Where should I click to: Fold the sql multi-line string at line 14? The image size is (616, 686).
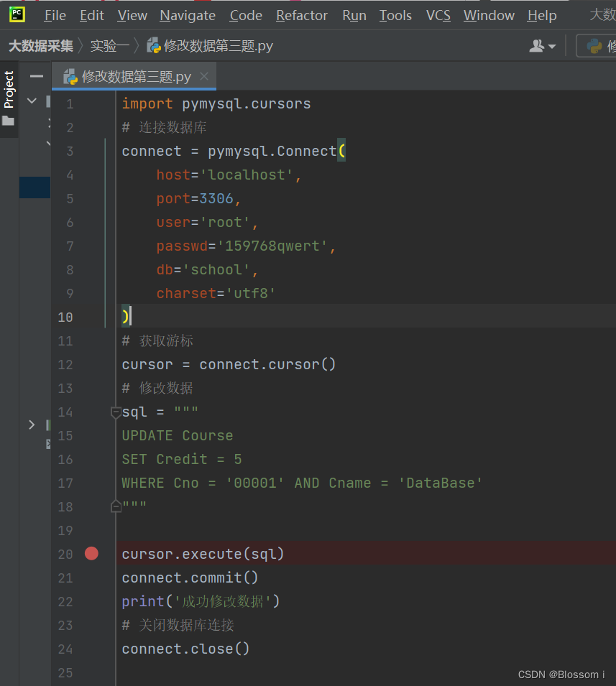116,412
